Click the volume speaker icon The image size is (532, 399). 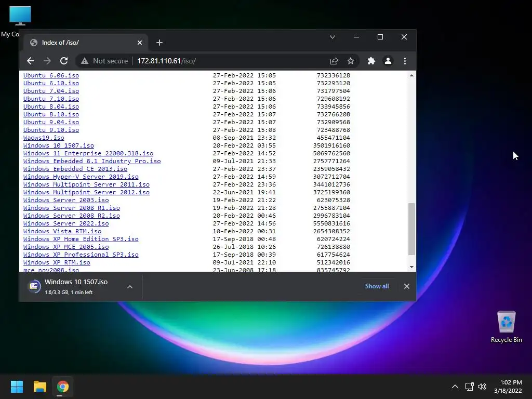[482, 387]
